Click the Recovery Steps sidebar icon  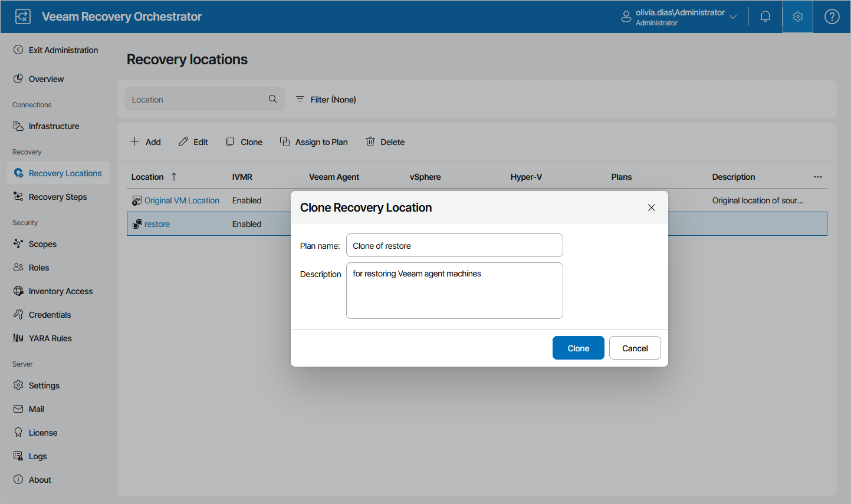click(x=18, y=196)
